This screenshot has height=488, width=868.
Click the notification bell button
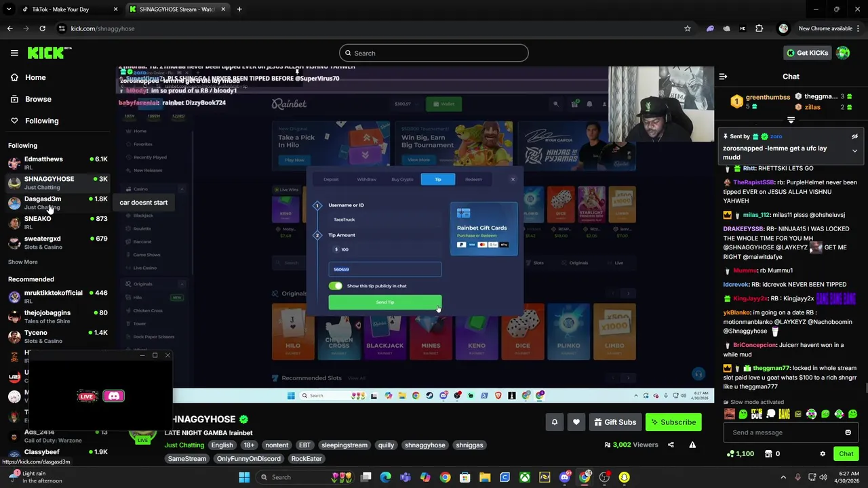[x=555, y=422]
